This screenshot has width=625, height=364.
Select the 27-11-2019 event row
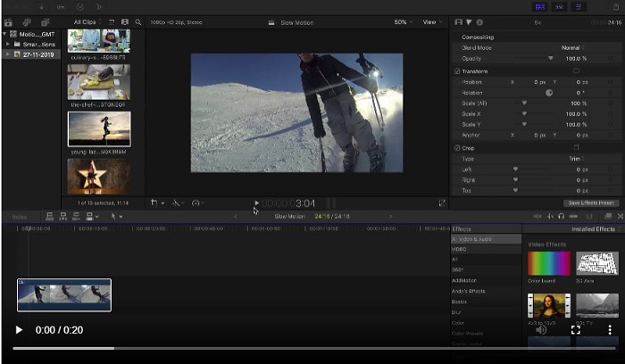pyautogui.click(x=31, y=54)
